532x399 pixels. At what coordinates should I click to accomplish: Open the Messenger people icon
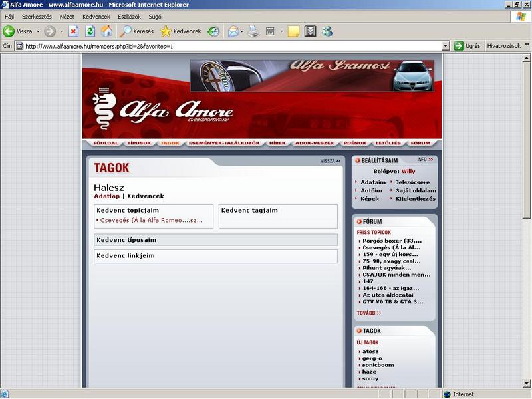[327, 31]
